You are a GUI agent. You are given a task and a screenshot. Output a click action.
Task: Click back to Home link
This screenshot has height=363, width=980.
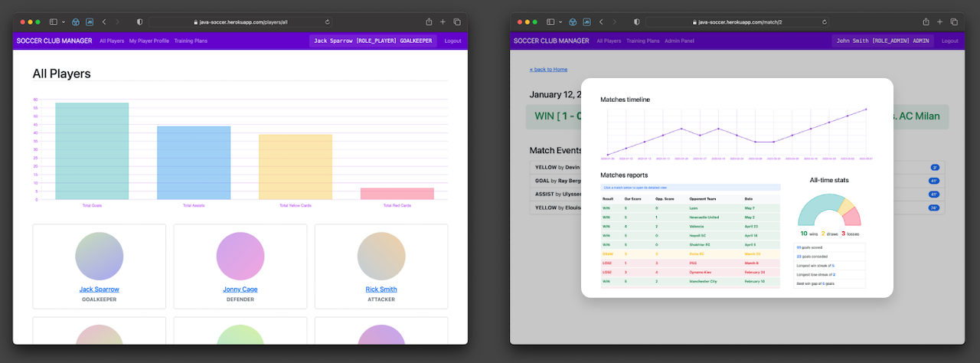(x=548, y=70)
